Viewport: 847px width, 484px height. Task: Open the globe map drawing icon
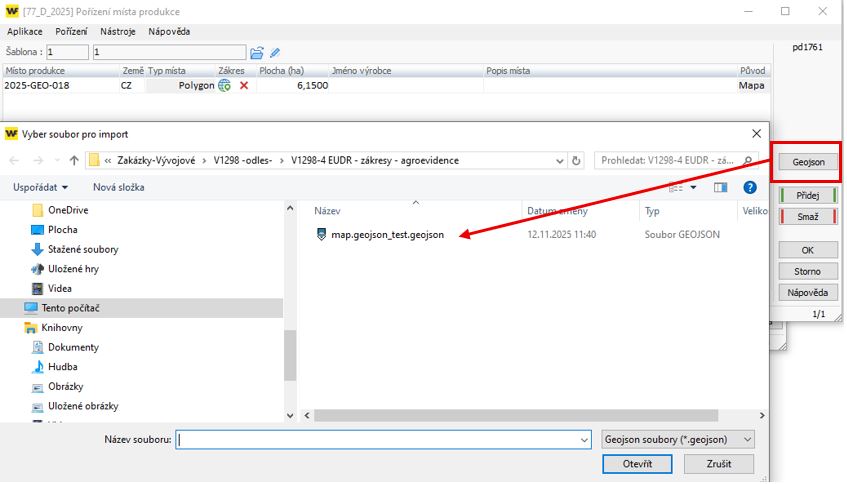click(225, 86)
